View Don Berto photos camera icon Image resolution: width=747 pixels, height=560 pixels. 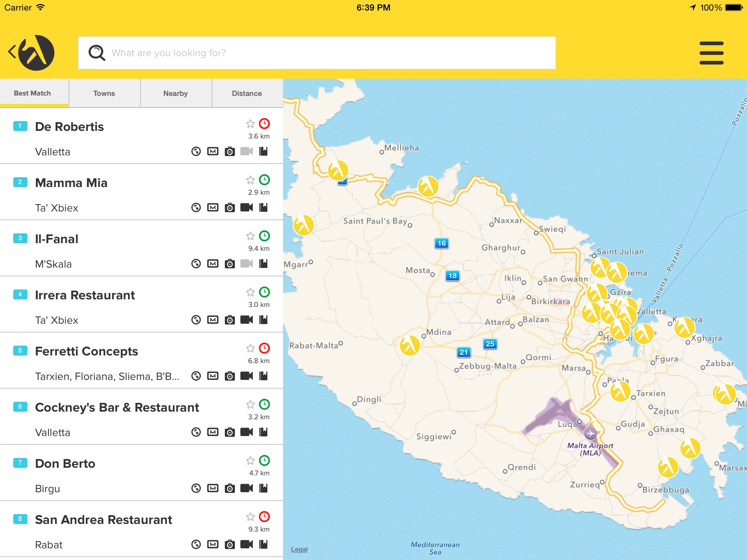point(229,488)
